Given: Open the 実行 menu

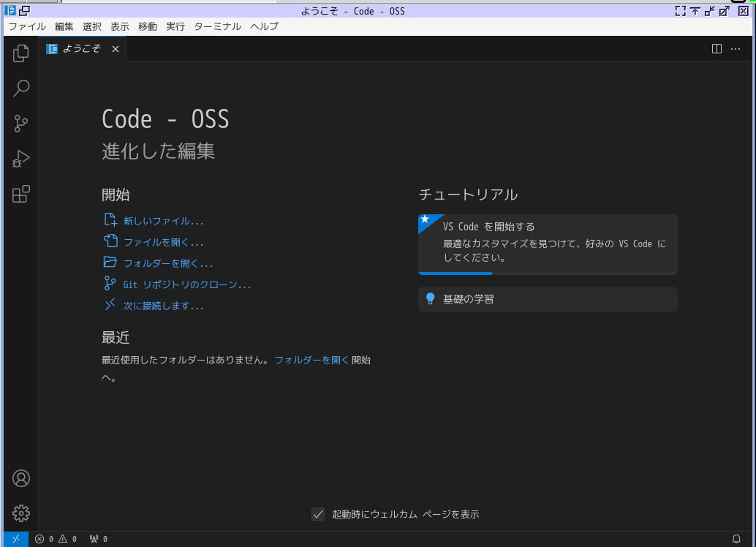Looking at the screenshot, I should pos(175,26).
